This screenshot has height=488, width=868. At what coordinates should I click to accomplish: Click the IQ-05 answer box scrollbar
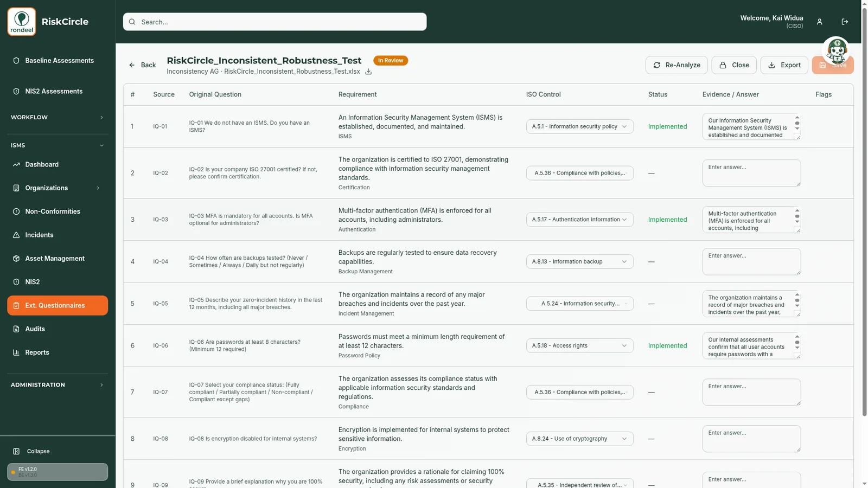797,300
